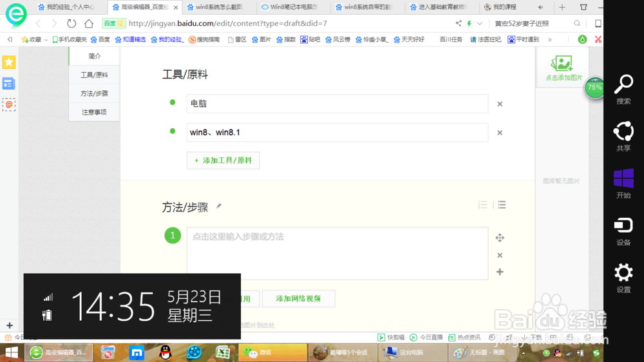Click the browser back arrow
644x362 pixels.
[38, 23]
